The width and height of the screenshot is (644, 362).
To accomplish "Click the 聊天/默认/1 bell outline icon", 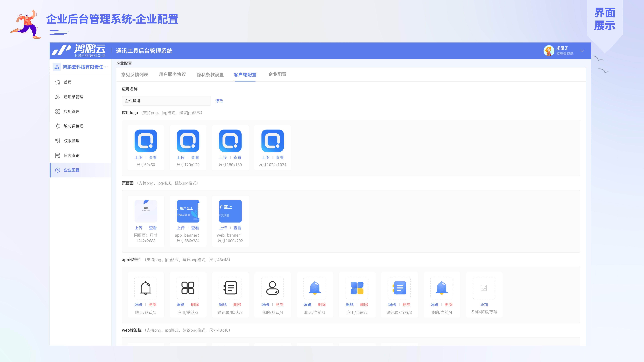I will pyautogui.click(x=146, y=288).
